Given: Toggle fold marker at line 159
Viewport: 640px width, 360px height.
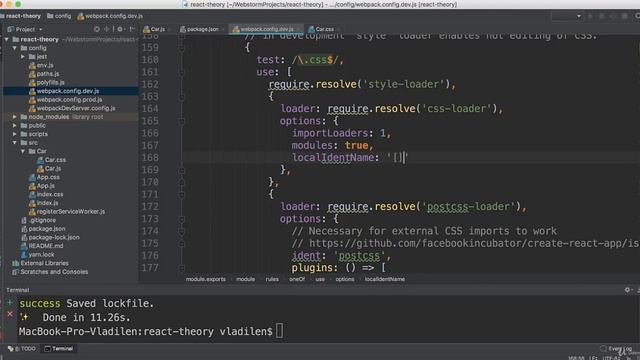Looking at the screenshot, I should (182, 48).
